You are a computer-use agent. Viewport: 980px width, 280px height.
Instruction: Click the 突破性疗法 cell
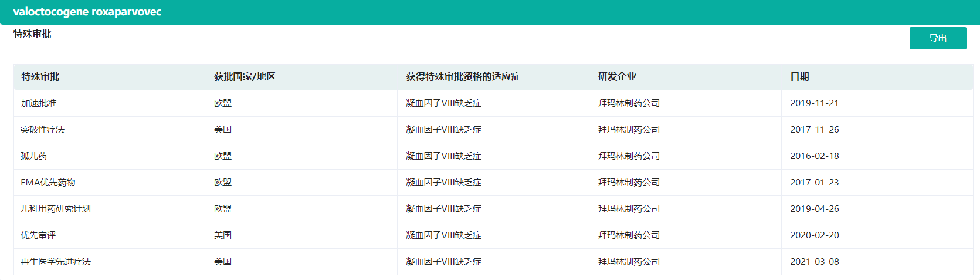[x=43, y=130]
